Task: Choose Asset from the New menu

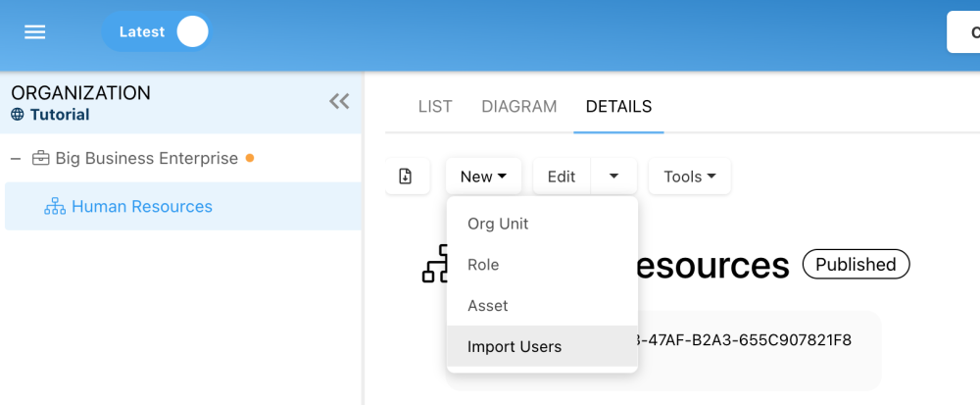Action: tap(488, 306)
